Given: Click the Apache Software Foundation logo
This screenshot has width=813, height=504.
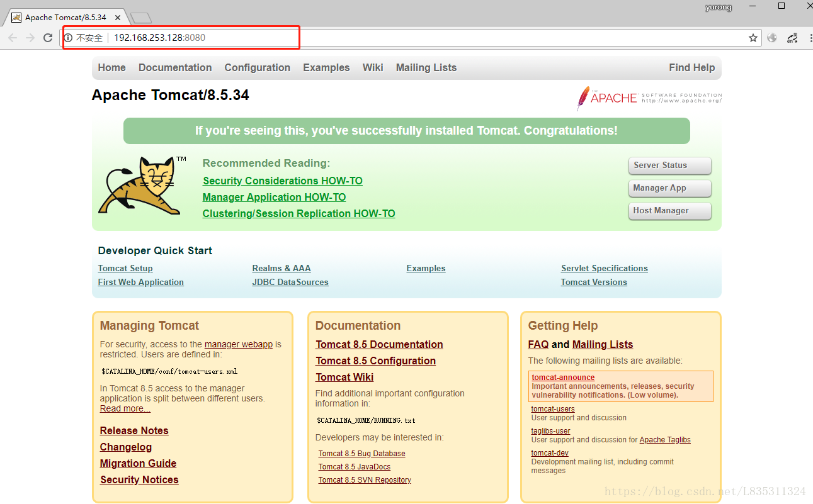Looking at the screenshot, I should 649,98.
